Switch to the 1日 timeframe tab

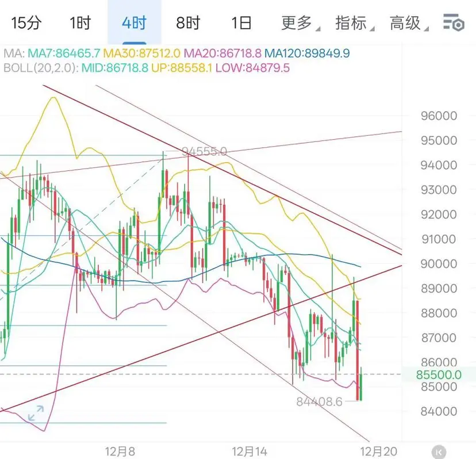(241, 23)
